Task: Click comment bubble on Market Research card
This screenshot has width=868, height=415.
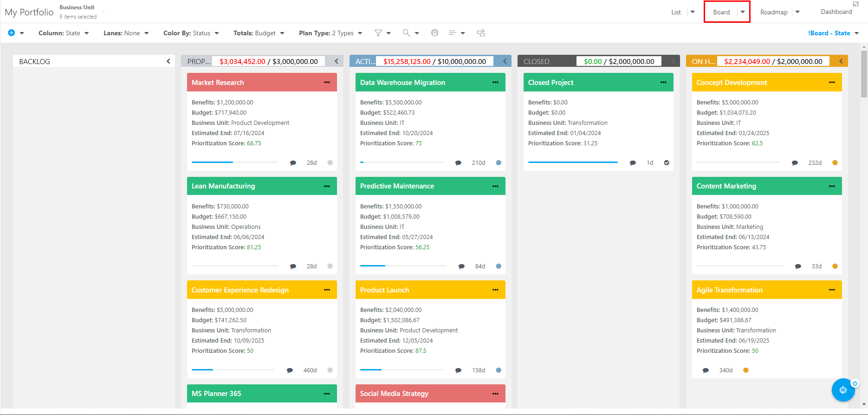Action: [293, 163]
